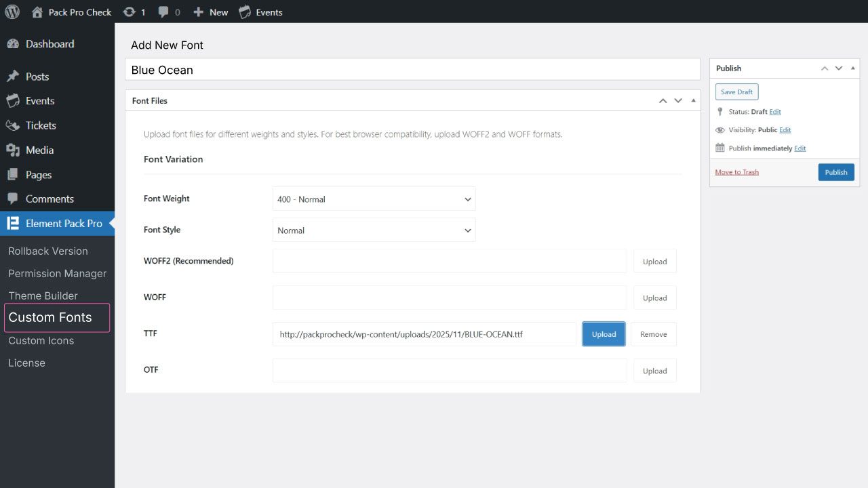The image size is (868, 488).
Task: Open the Font Weight dropdown
Action: coord(374,199)
